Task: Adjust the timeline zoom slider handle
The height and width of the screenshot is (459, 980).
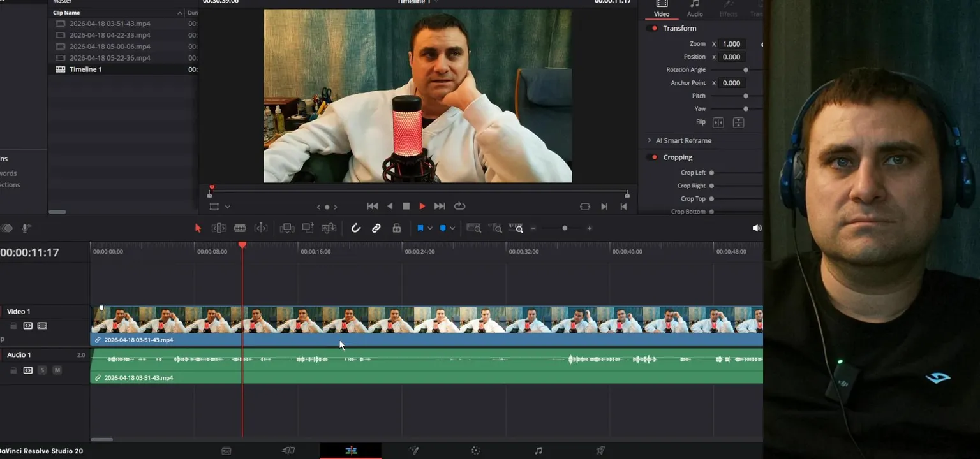Action: coord(565,228)
